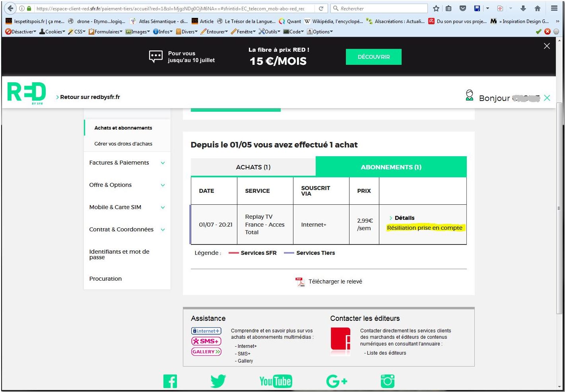Open Détails for Replay TV subscription
The width and height of the screenshot is (565, 392).
(x=404, y=218)
